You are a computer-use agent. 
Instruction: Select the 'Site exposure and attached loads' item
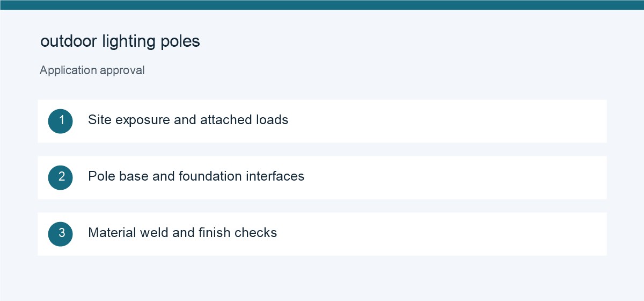tap(322, 121)
